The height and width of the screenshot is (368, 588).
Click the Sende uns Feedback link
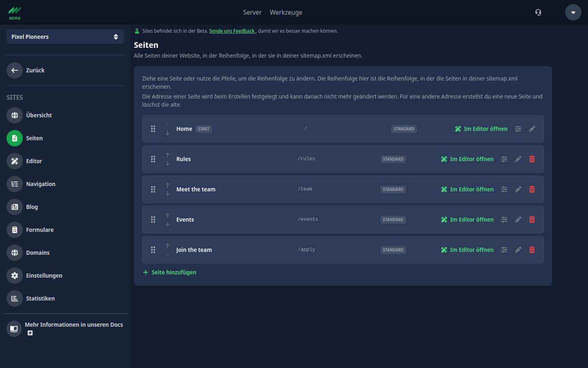point(232,31)
